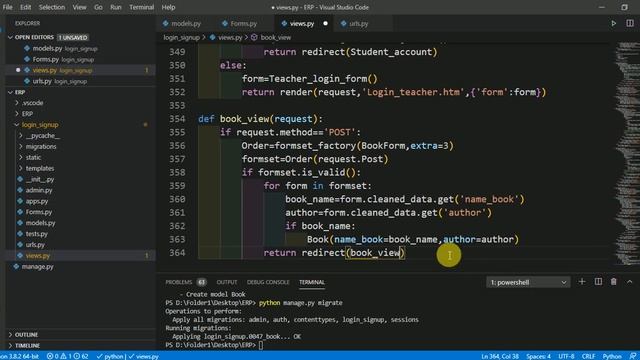Switch to the Forms.py editor tab
Screen dimensions: 640x360
coord(243,24)
